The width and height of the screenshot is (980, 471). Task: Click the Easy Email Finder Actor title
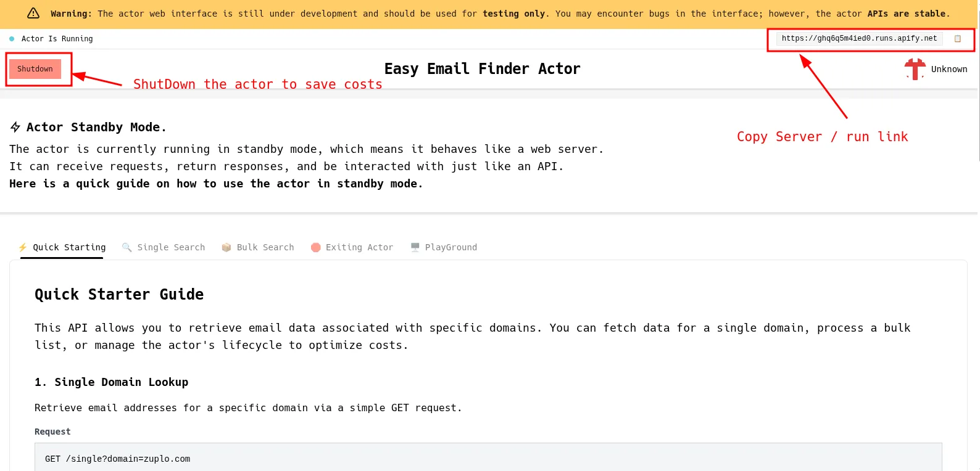(x=482, y=69)
